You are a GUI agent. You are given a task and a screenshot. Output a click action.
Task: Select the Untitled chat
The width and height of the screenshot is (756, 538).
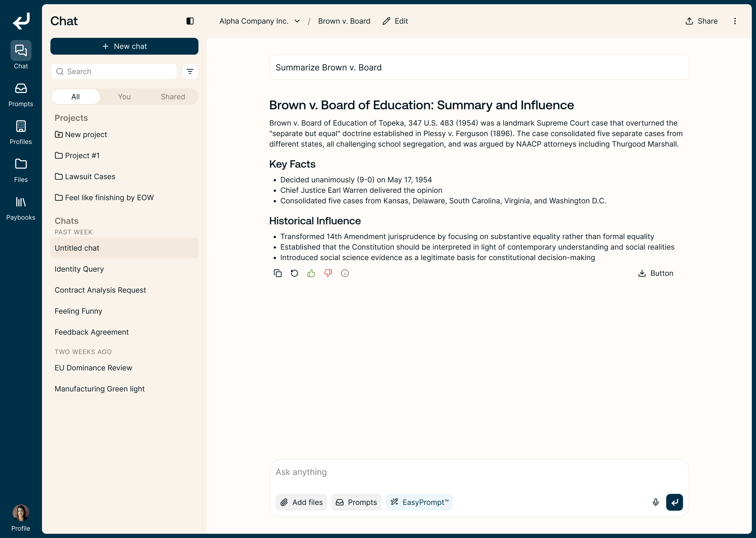pos(124,248)
